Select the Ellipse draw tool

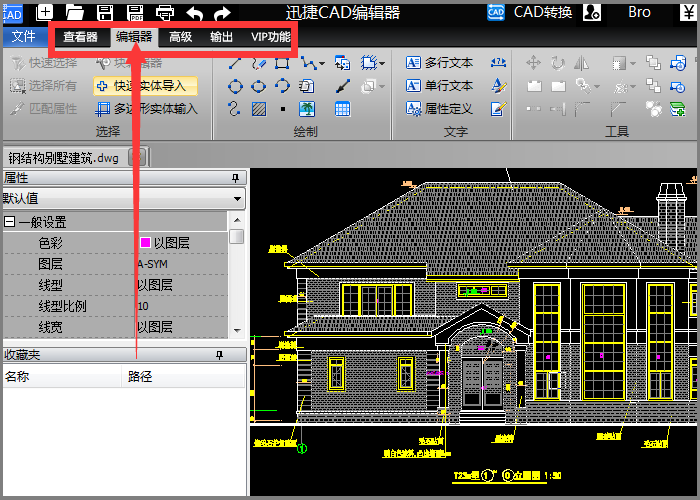pos(258,86)
